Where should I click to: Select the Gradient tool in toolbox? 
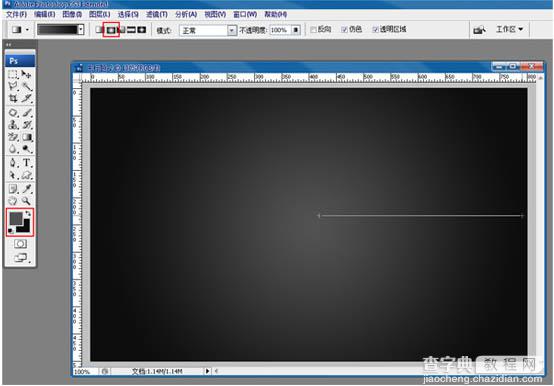(26, 137)
